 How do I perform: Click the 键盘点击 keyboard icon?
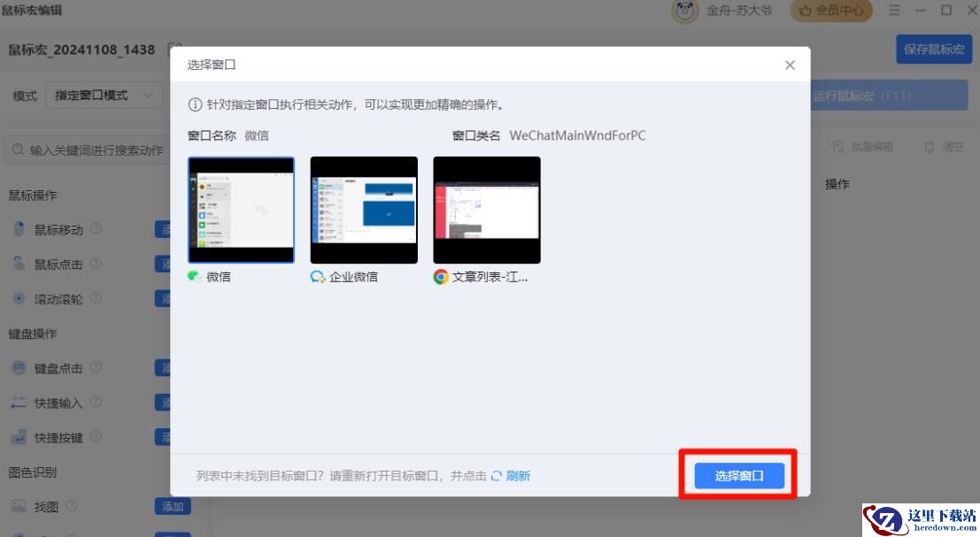click(19, 368)
